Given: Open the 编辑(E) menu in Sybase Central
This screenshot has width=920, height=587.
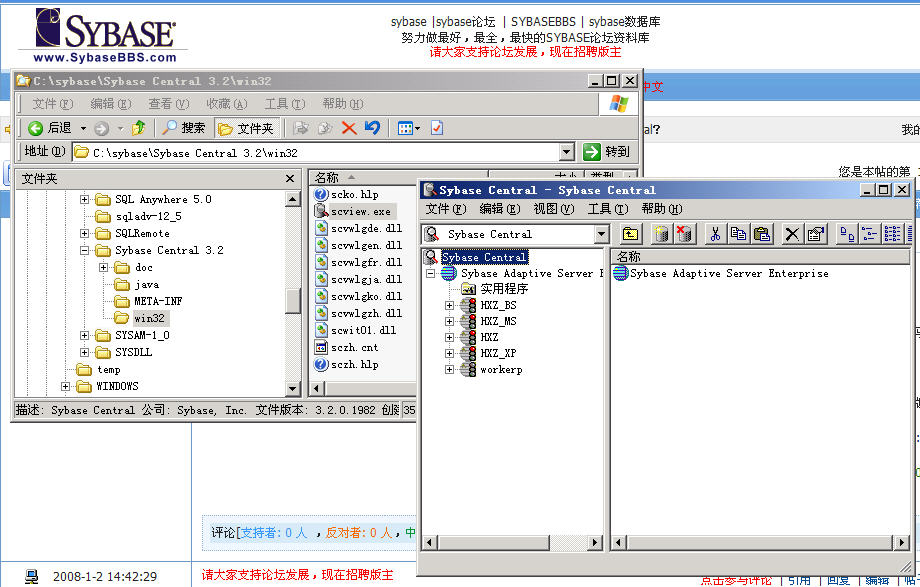Looking at the screenshot, I should coord(499,209).
